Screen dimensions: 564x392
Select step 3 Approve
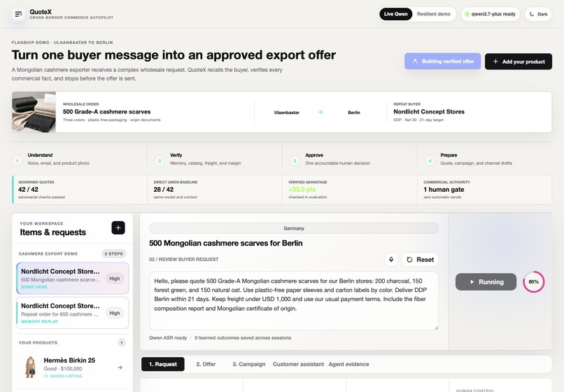[350, 159]
